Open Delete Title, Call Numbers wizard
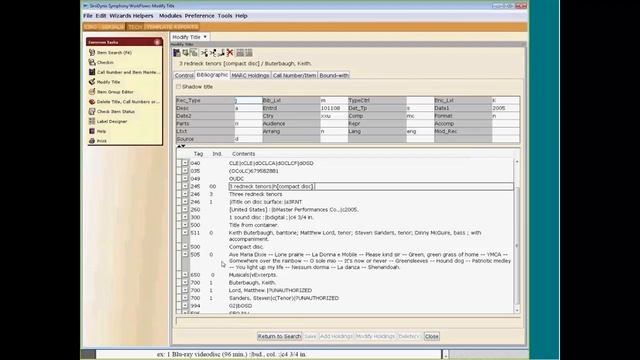The height and width of the screenshot is (360, 640). 124,102
